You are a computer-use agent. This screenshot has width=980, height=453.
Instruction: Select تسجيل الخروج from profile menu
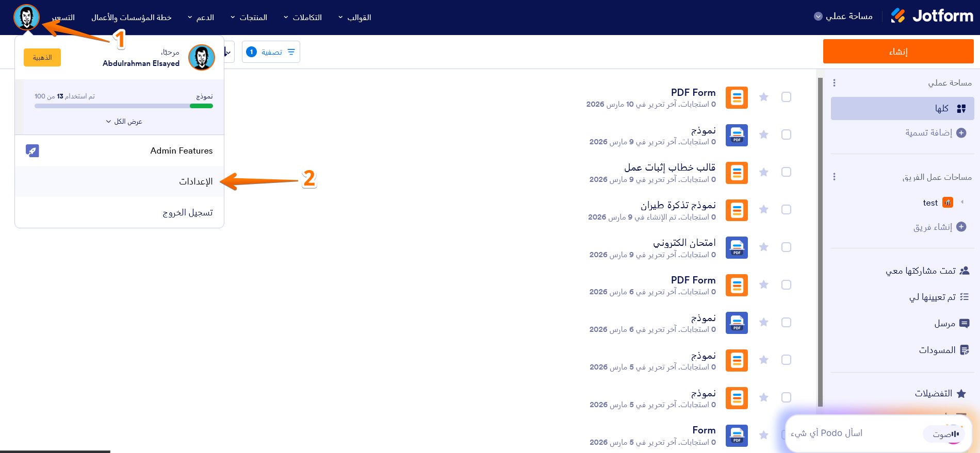(119, 212)
